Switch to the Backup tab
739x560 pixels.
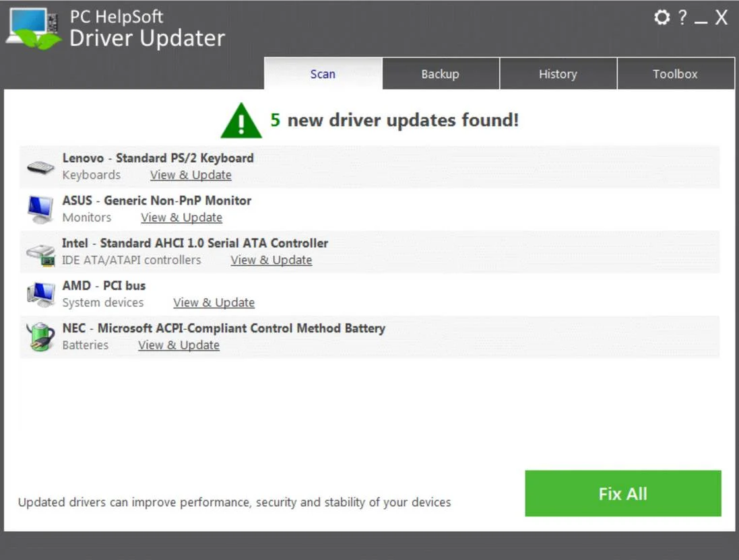(441, 73)
